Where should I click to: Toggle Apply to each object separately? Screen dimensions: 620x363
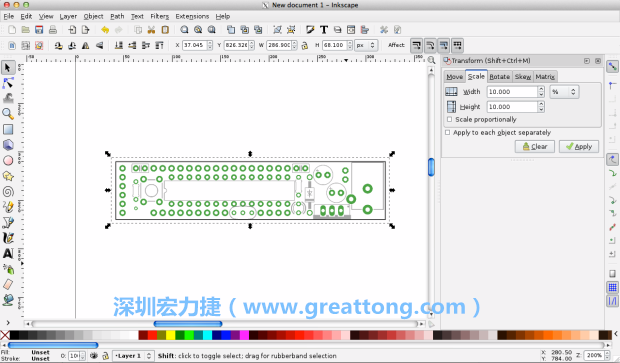pos(448,132)
